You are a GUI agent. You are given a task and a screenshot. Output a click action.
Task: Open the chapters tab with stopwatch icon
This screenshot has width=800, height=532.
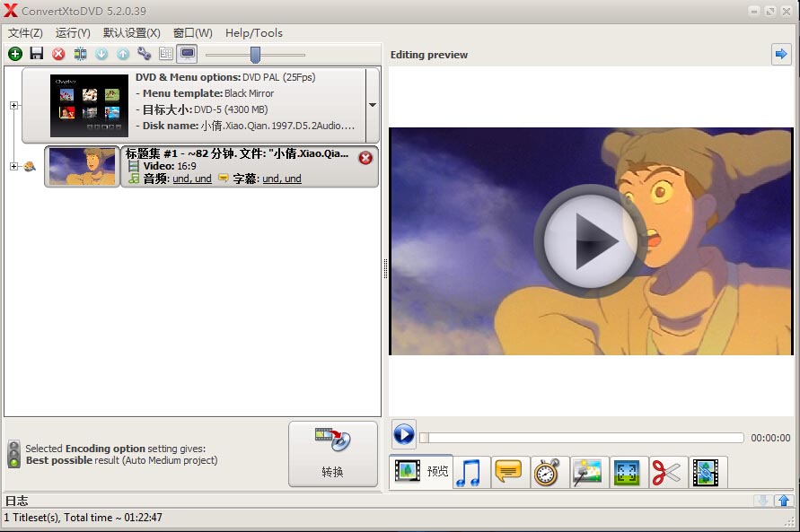(x=548, y=473)
